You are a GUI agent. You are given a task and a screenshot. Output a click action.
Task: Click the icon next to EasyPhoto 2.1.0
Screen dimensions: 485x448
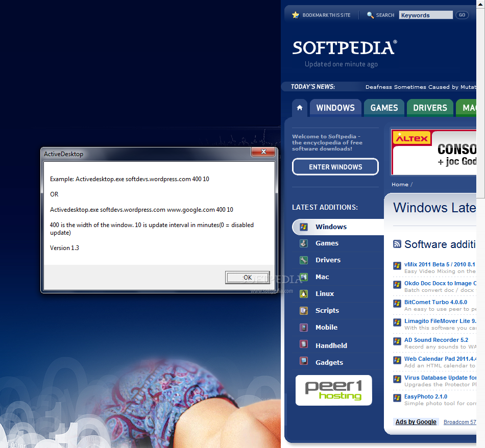(397, 397)
